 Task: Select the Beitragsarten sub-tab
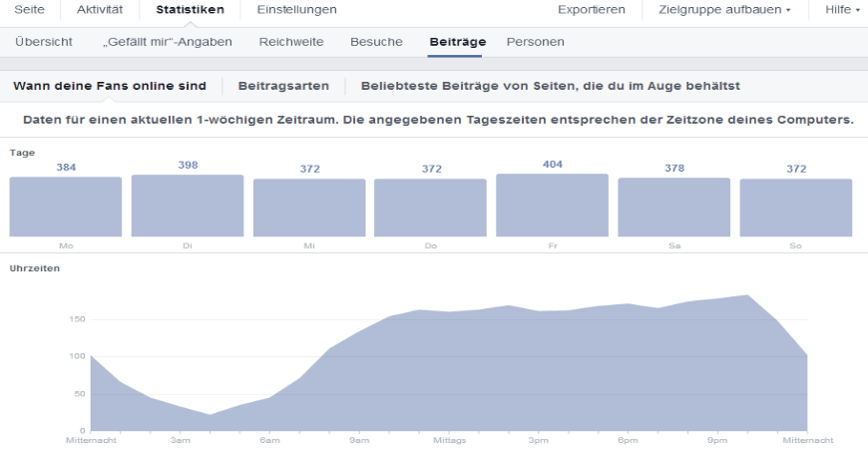(x=283, y=87)
